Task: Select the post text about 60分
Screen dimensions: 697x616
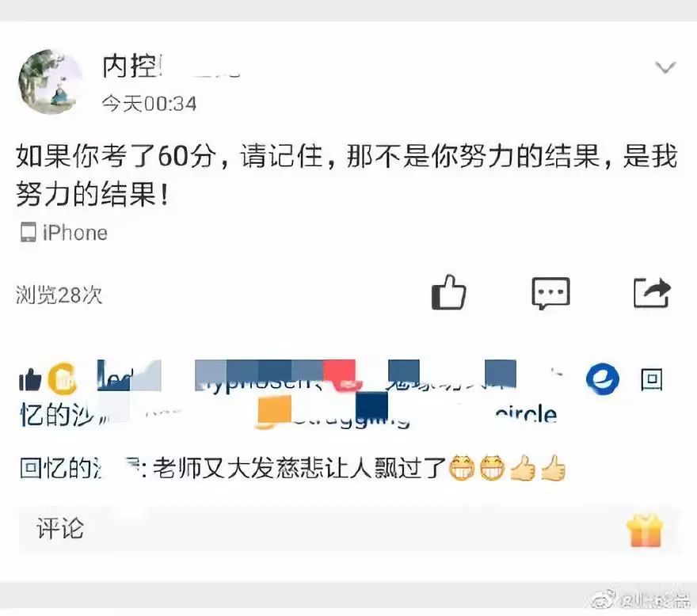Action: pyautogui.click(x=347, y=175)
